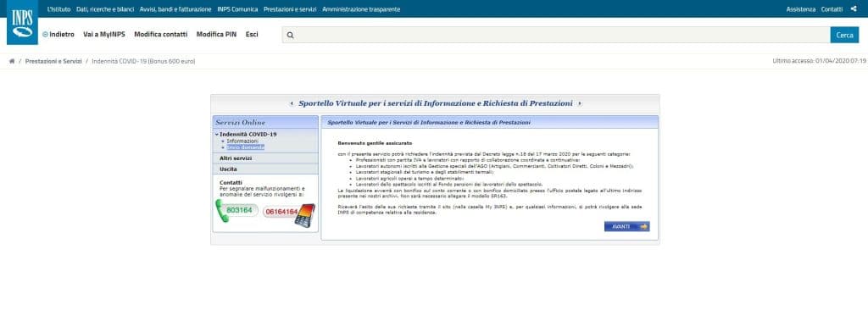Click the mobile phone icon near 06164164
The image size is (868, 321).
tap(305, 216)
